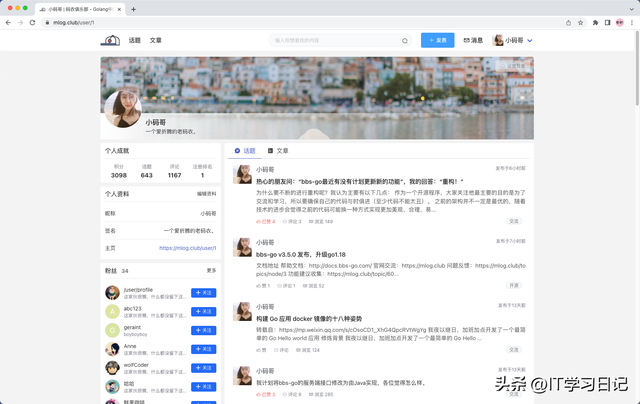Close the current browser tab
The width and height of the screenshot is (640, 404).
pos(119,9)
